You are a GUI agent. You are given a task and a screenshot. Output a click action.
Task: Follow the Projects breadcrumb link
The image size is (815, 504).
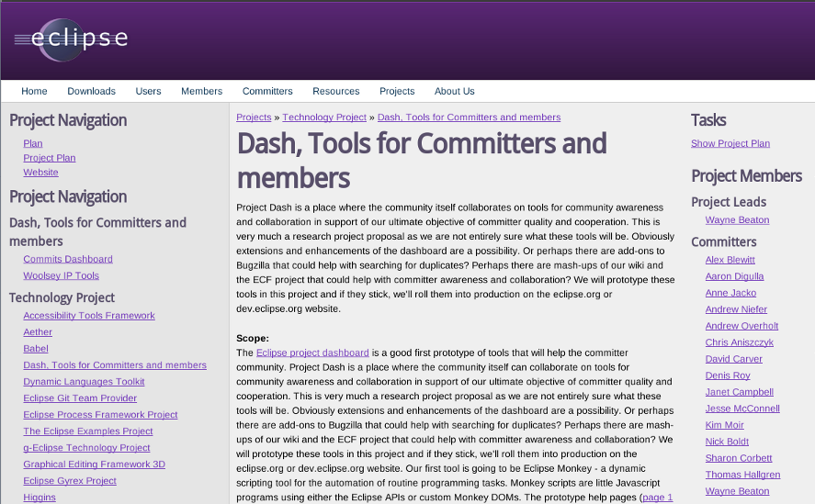click(254, 118)
